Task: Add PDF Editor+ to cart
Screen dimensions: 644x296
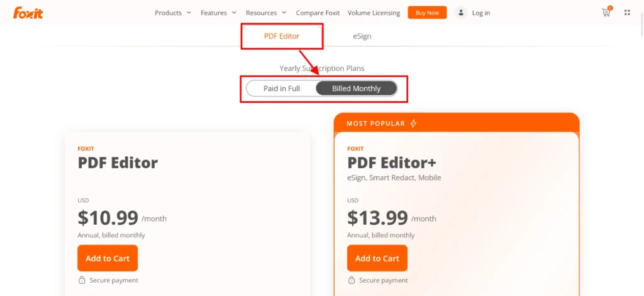Action: tap(377, 258)
